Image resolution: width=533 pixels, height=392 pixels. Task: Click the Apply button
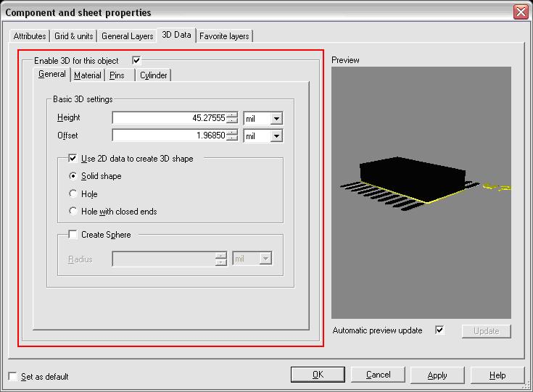tap(437, 375)
